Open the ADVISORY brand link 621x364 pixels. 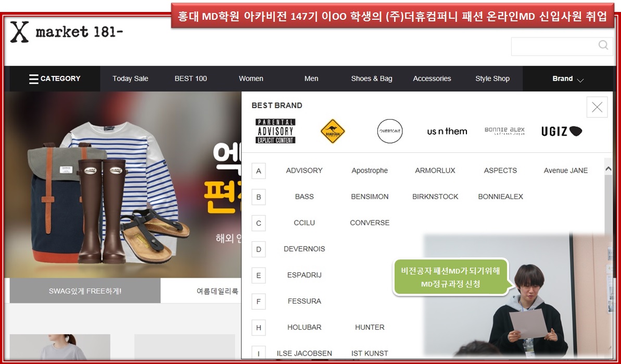point(304,171)
